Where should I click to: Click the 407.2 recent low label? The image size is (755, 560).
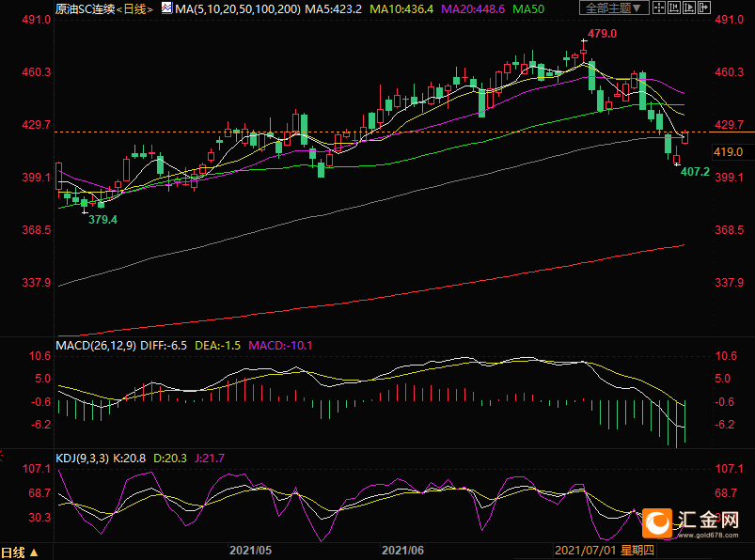(695, 172)
